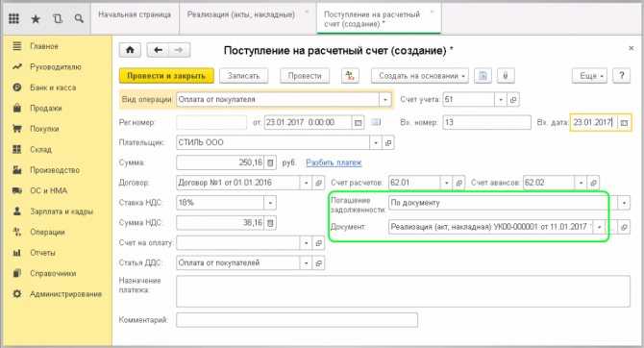Viewport: 644px width, 348px height.
Task: Open Создать на основании menu
Action: (420, 76)
